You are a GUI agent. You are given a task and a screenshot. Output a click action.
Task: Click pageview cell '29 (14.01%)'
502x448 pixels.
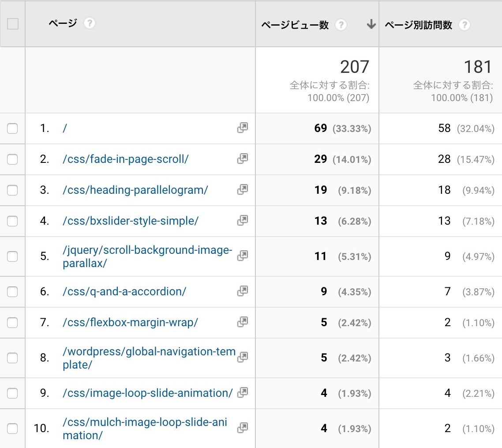click(x=343, y=159)
